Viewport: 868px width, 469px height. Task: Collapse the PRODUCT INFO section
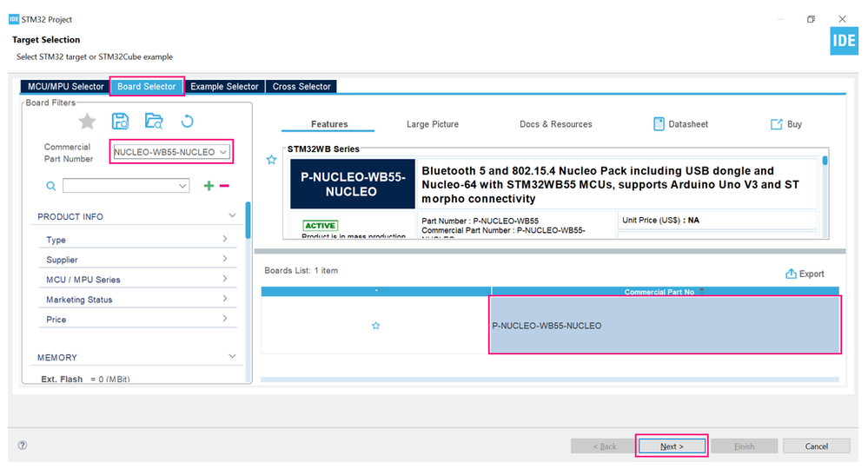click(232, 215)
